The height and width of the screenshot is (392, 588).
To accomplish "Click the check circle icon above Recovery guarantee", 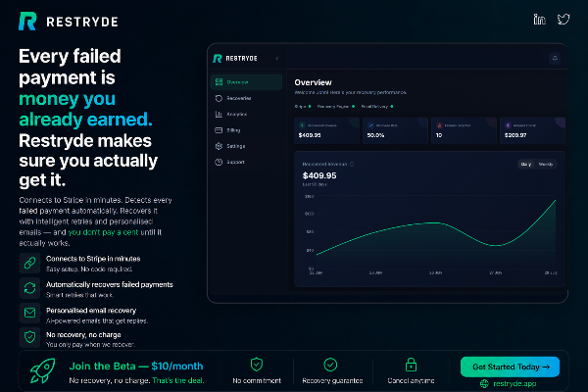I will (x=330, y=365).
